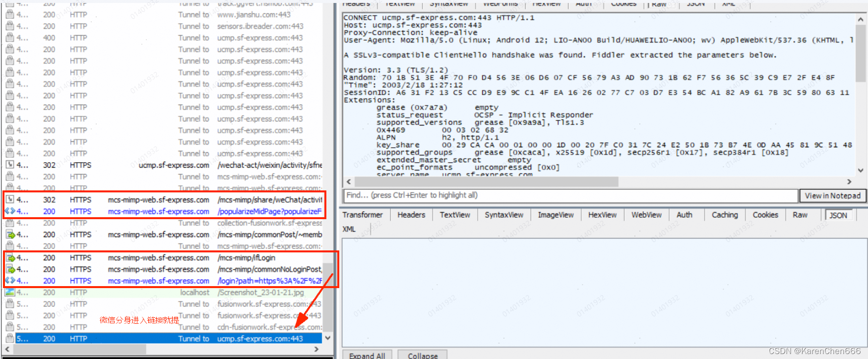Click HTML icon of /login?path= row
Image resolution: width=868 pixels, height=359 pixels.
(x=9, y=281)
